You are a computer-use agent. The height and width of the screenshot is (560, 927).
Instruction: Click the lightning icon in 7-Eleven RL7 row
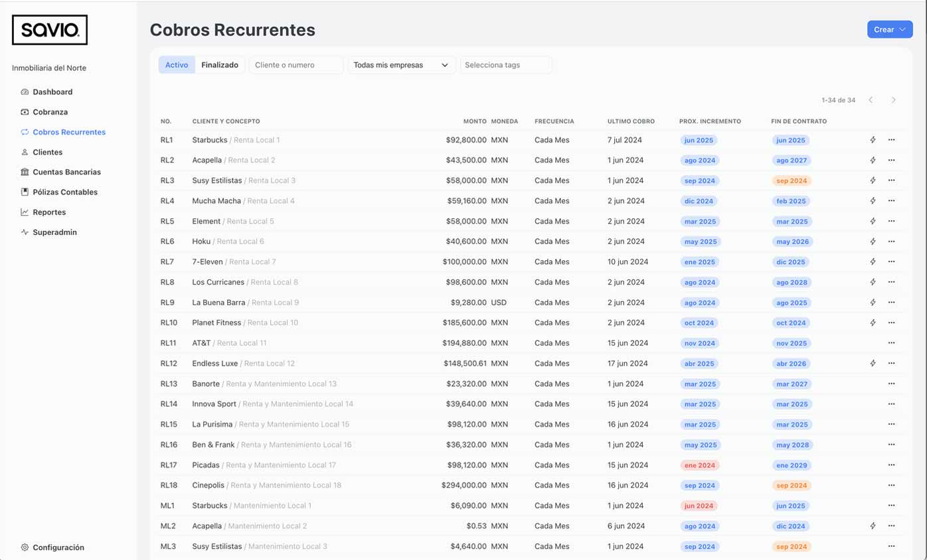pos(873,262)
